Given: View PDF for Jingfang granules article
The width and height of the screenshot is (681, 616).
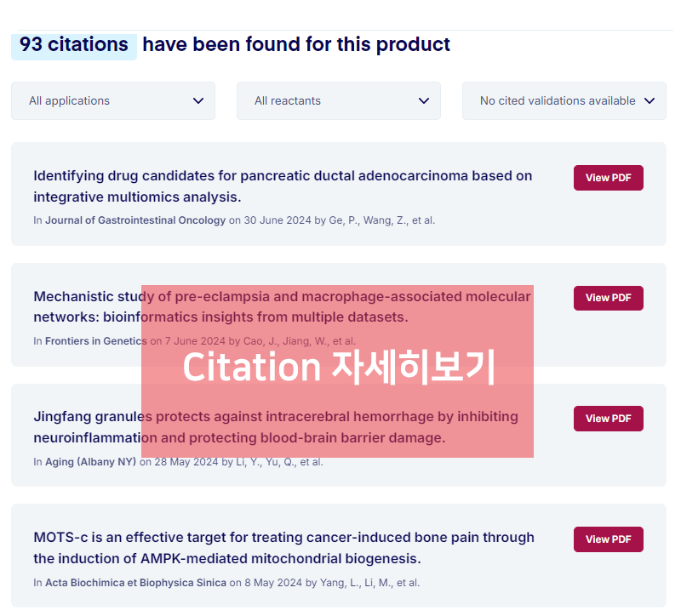Looking at the screenshot, I should click(608, 419).
